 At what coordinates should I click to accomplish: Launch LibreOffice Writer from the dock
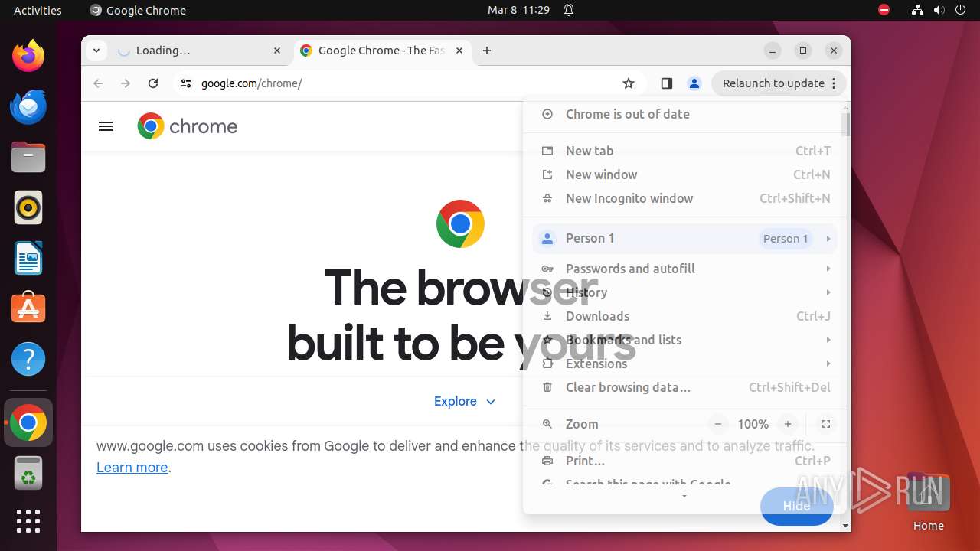[28, 258]
